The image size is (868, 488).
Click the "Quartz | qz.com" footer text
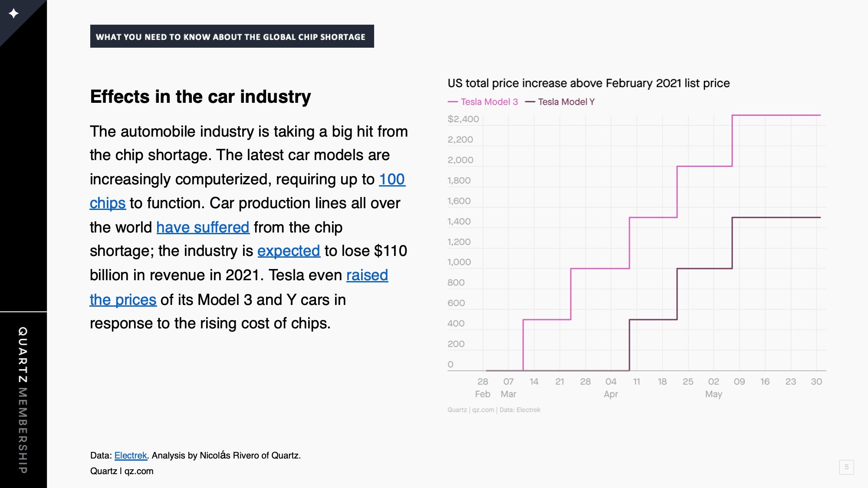click(x=122, y=471)
